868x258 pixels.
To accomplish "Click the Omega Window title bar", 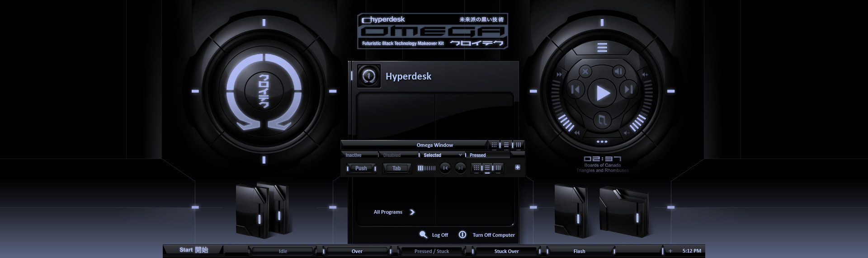I will pos(414,145).
